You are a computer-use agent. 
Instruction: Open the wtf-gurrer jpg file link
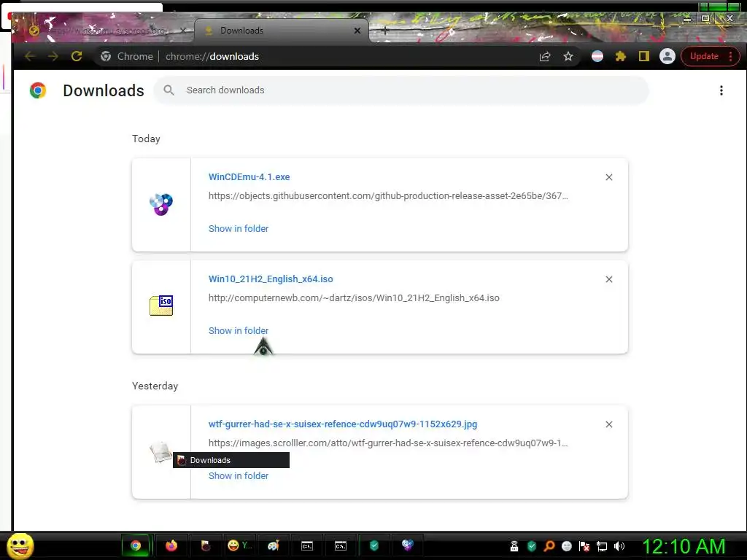[x=343, y=424]
